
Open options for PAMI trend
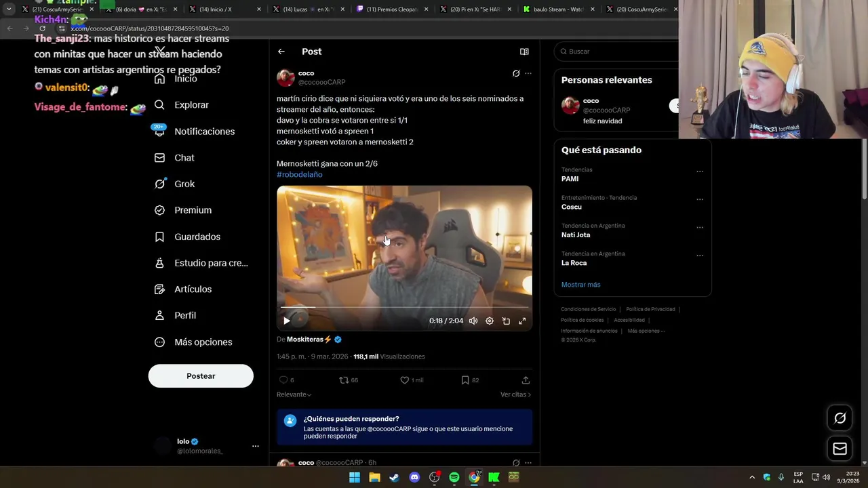(700, 171)
